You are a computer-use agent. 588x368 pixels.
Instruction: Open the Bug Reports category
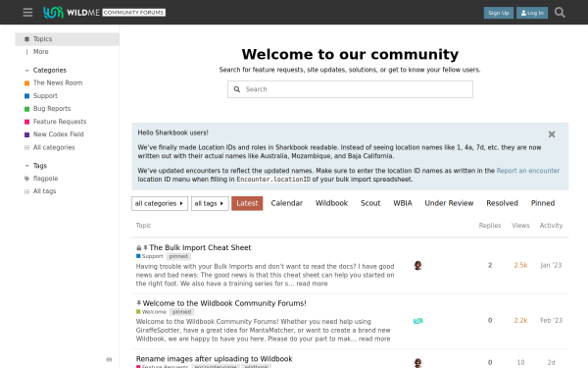pos(52,109)
